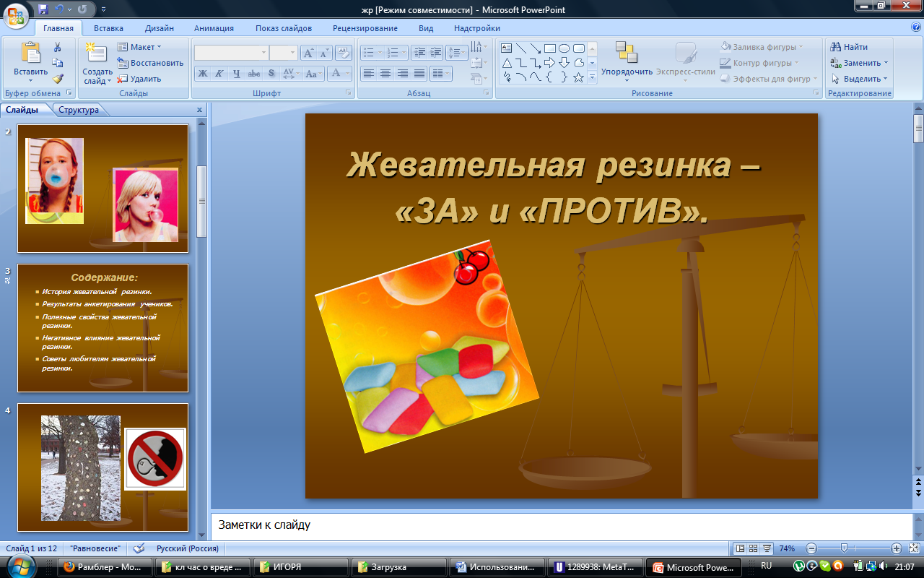Open the columns dropdown
Image resolution: width=924 pixels, height=578 pixels.
pos(440,74)
